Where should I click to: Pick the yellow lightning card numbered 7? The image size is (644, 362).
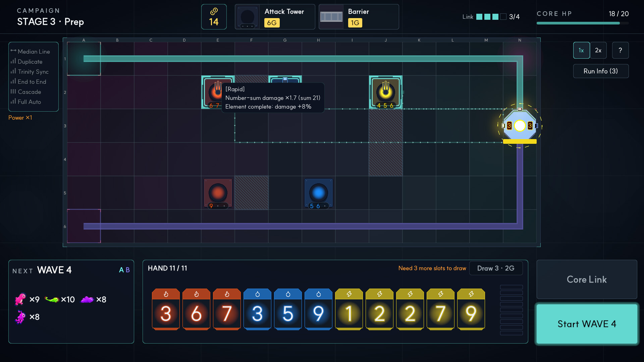[x=440, y=309]
